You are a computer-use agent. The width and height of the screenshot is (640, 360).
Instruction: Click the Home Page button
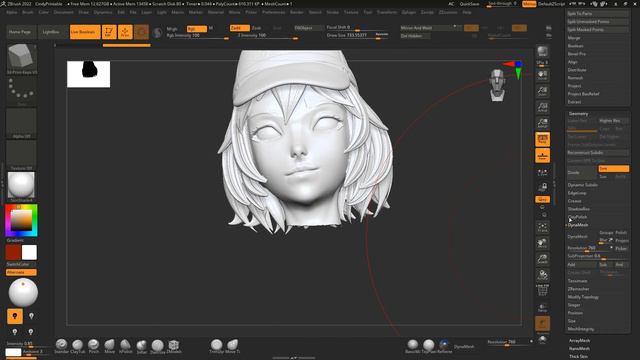tap(20, 32)
